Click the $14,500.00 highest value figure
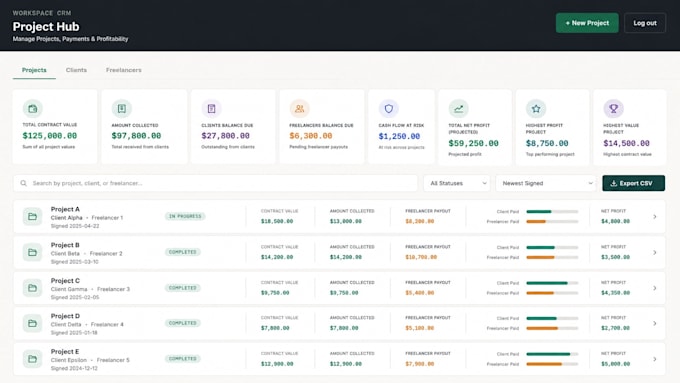Image resolution: width=680 pixels, height=383 pixels. pyautogui.click(x=627, y=143)
